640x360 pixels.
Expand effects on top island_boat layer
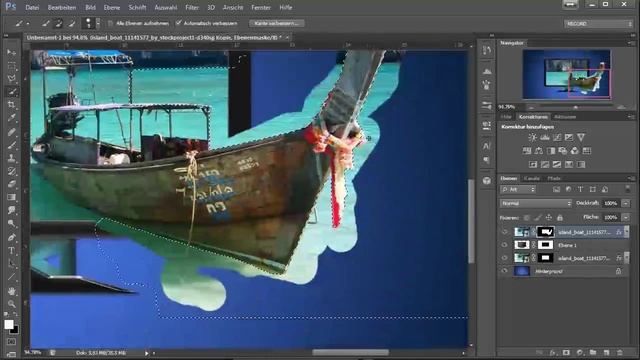[627, 232]
